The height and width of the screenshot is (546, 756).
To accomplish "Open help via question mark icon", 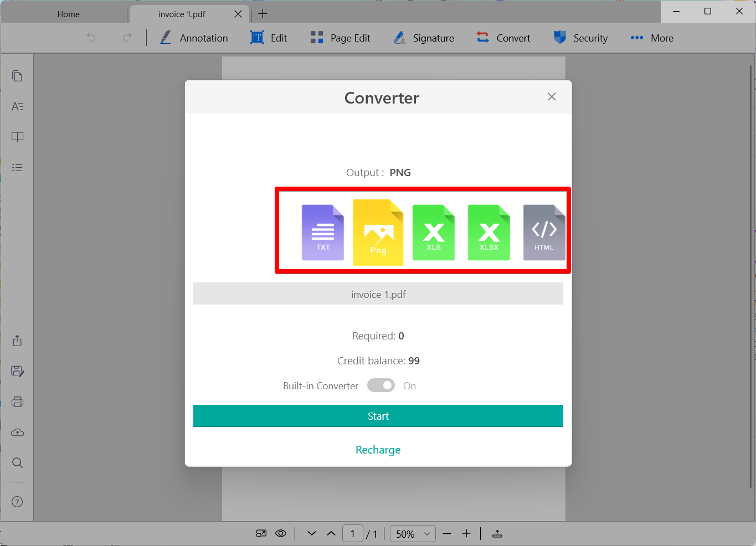I will click(x=17, y=502).
